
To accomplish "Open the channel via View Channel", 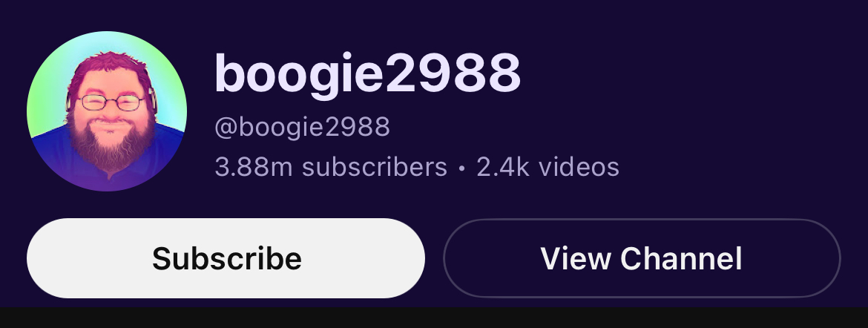I will (x=642, y=258).
